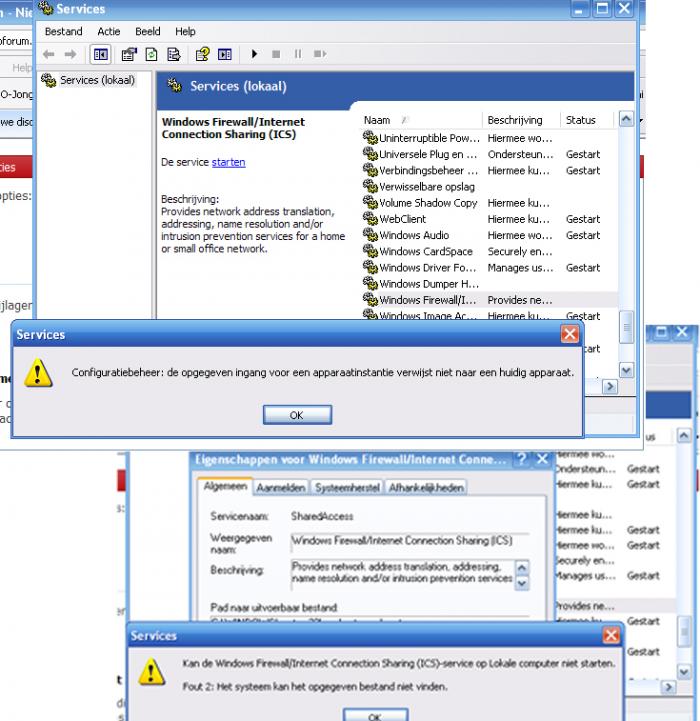The image size is (700, 721).
Task: Maximize the top Services window
Action: tap(602, 8)
